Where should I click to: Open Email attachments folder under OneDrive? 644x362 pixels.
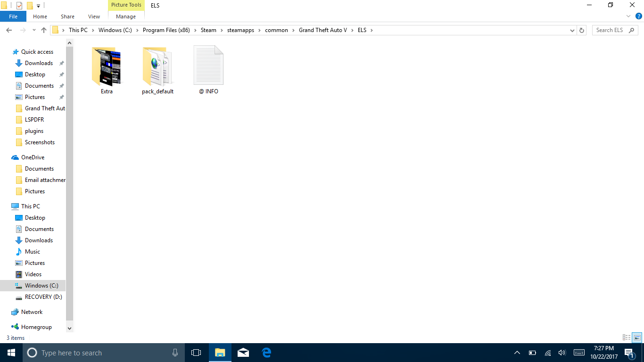pos(45,180)
